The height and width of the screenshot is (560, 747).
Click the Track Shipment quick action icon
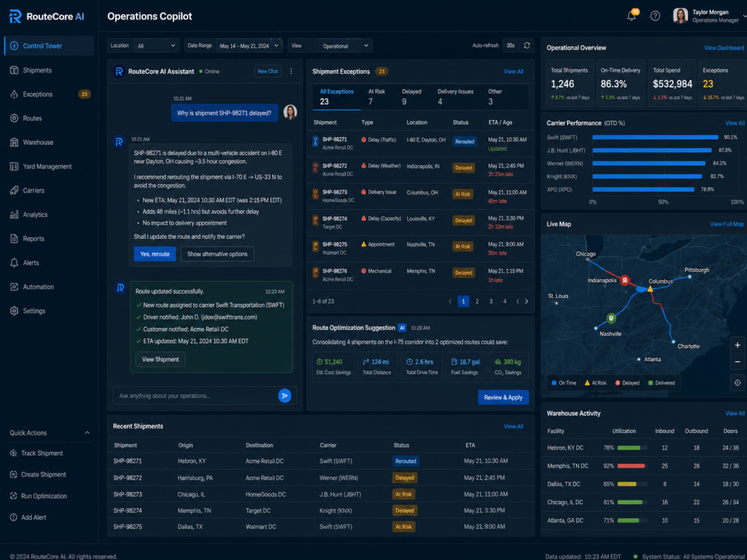(13, 453)
